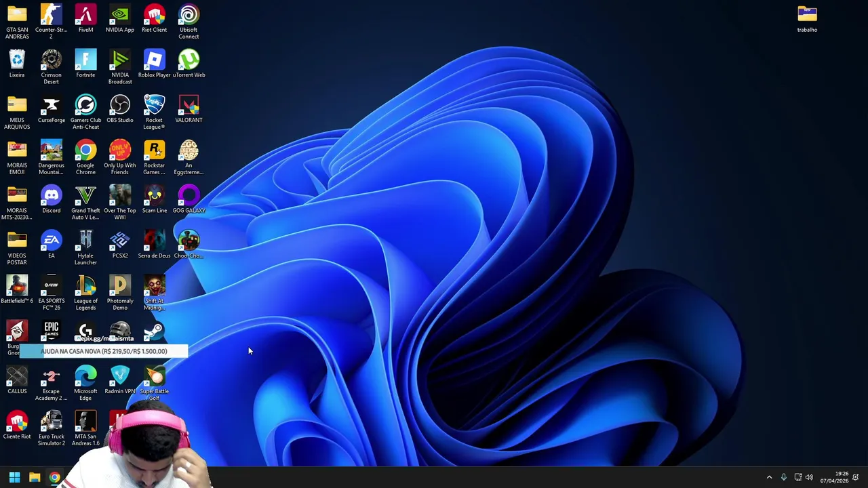Select the Epic Games launcher icon
868x488 pixels.
pyautogui.click(x=51, y=331)
